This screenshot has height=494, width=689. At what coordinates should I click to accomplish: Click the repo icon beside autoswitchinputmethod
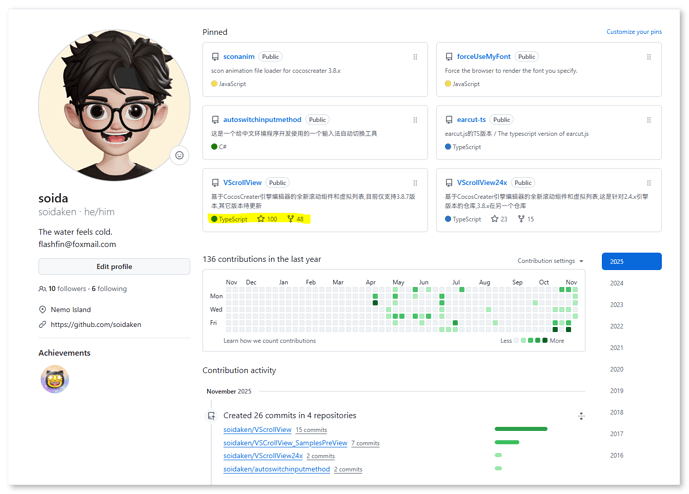215,120
